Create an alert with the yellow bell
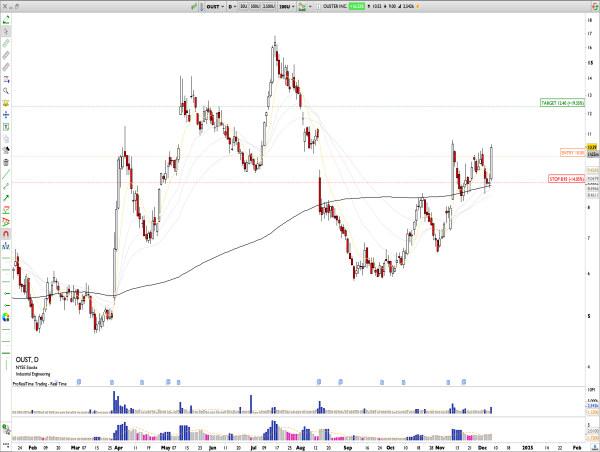The height and width of the screenshot is (452, 600). pyautogui.click(x=6, y=103)
